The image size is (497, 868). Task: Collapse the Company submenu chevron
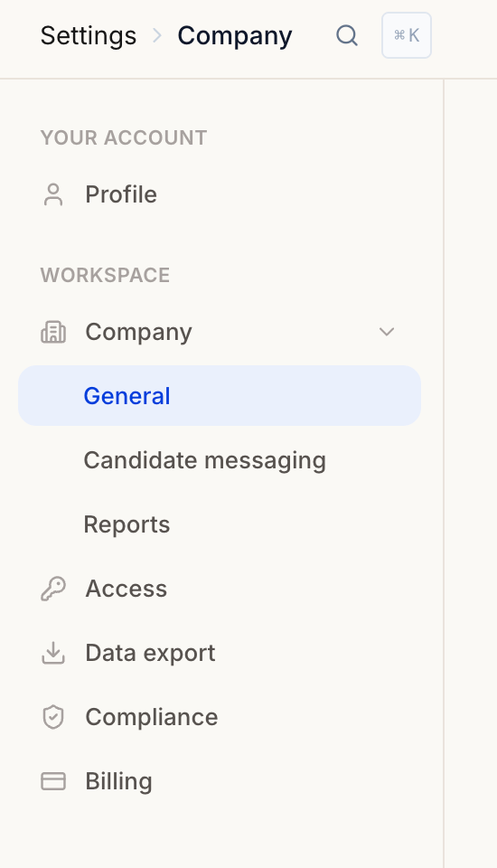click(387, 332)
